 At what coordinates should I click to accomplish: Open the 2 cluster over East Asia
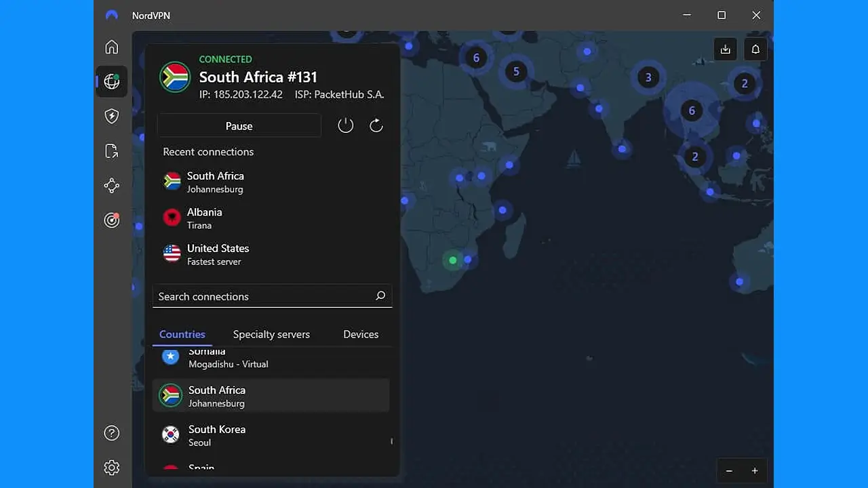[x=745, y=83]
